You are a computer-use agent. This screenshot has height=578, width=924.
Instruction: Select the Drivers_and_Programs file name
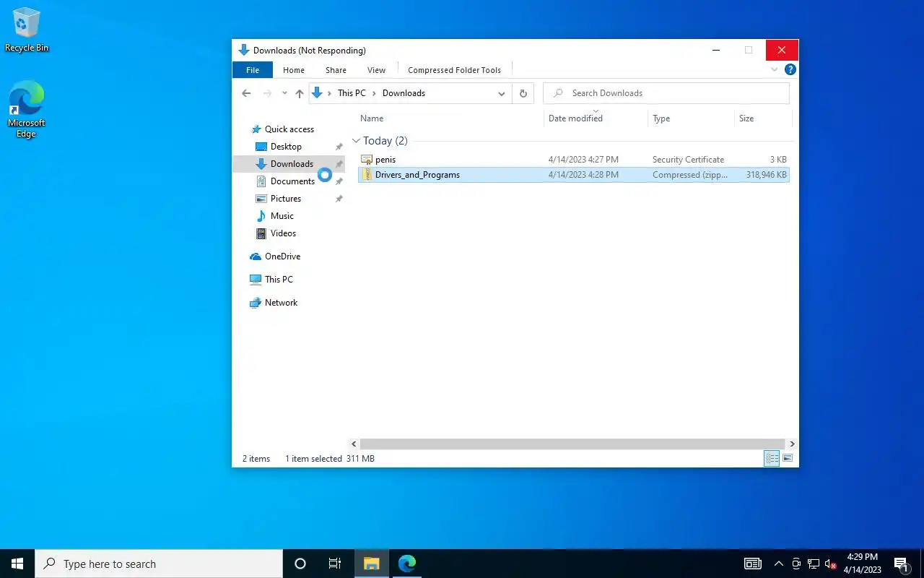coord(417,175)
